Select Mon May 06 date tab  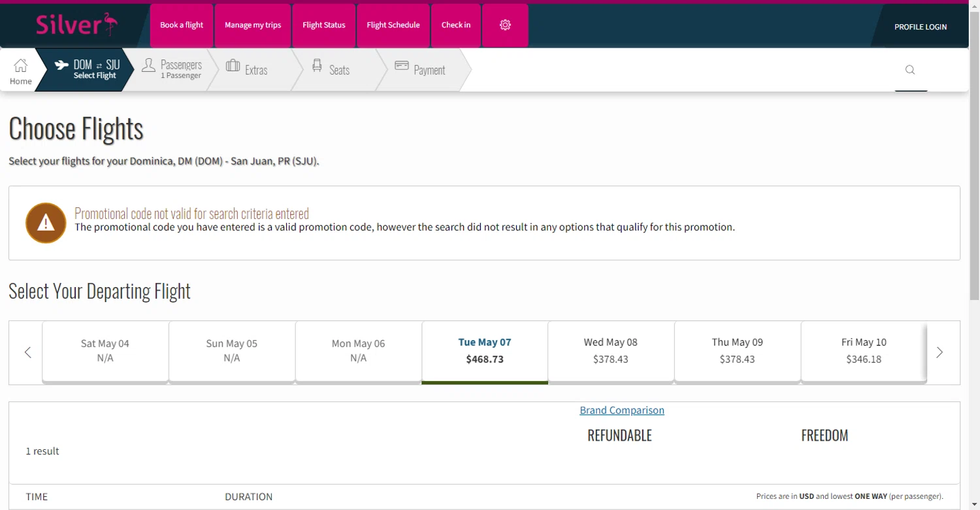click(359, 351)
